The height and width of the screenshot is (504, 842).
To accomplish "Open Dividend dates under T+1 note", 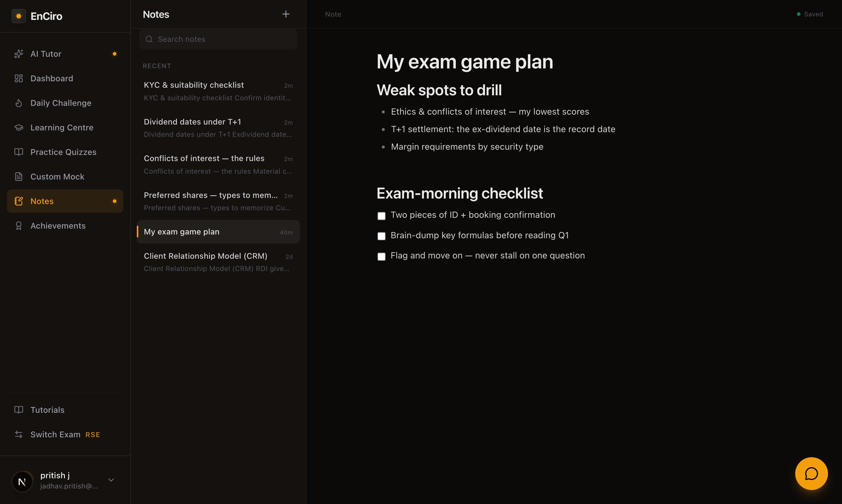I will click(218, 128).
